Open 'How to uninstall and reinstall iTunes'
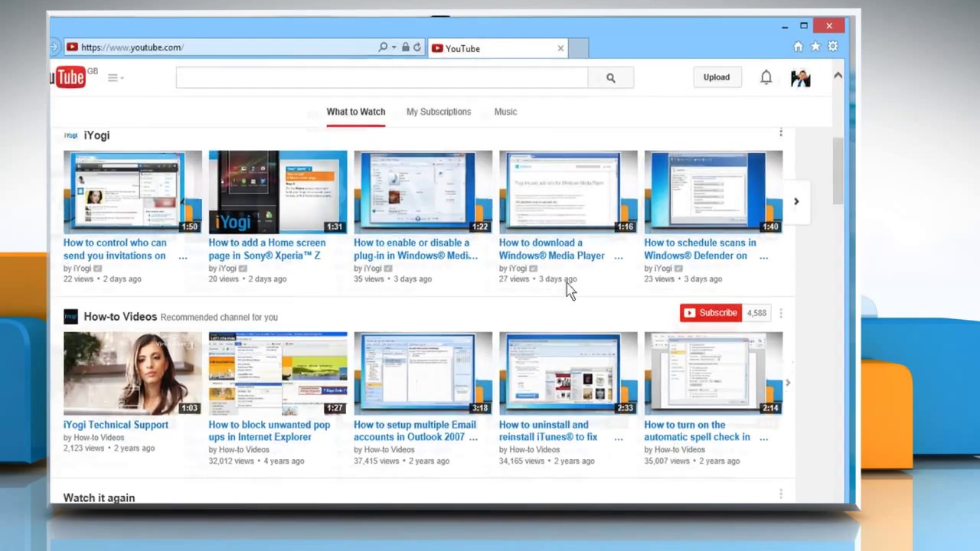The height and width of the screenshot is (551, 980). coord(548,431)
